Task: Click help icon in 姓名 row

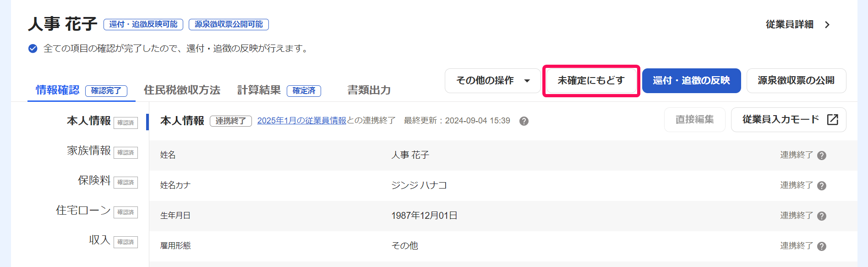Action: tap(822, 156)
